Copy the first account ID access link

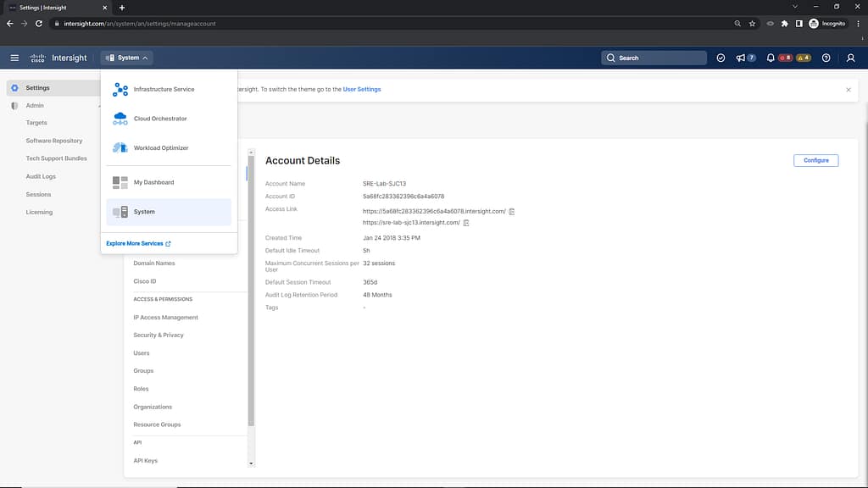click(512, 211)
